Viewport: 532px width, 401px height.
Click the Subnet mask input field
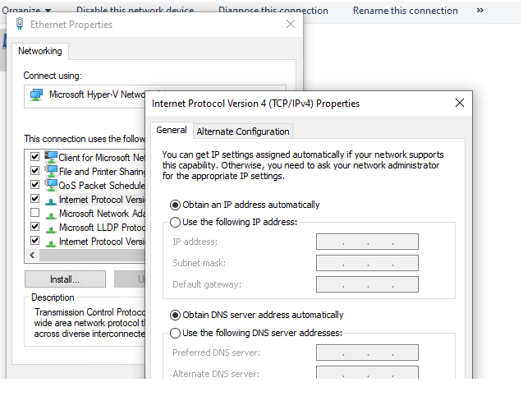pos(367,263)
